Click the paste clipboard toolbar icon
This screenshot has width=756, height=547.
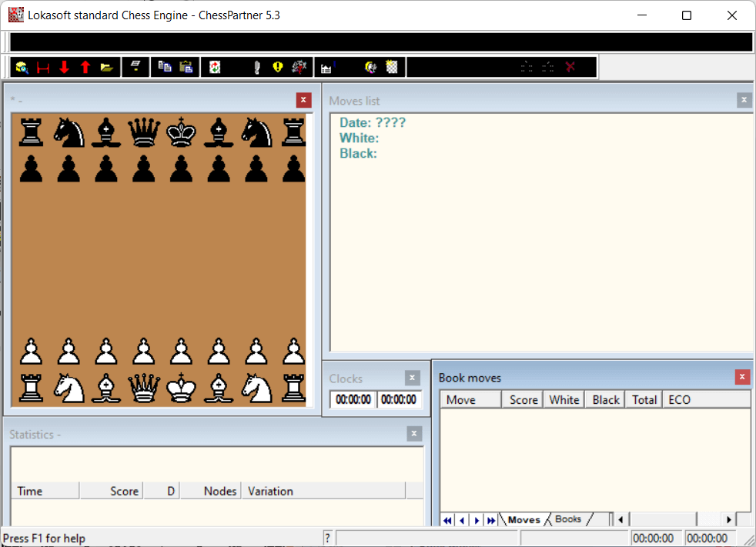(x=186, y=67)
